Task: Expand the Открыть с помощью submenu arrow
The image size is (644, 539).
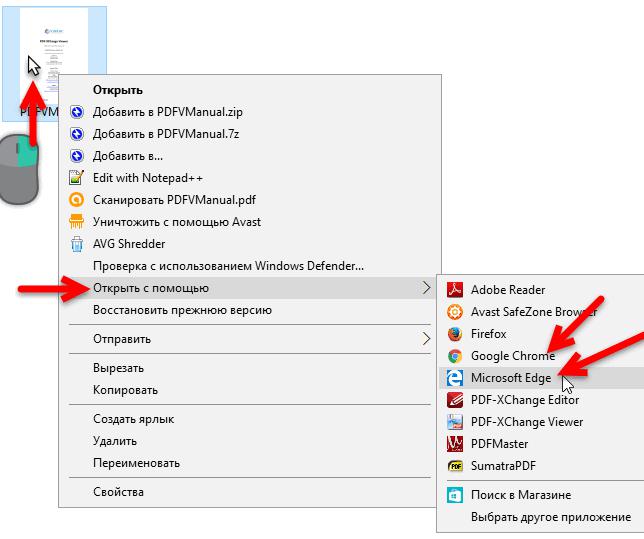Action: pos(427,288)
